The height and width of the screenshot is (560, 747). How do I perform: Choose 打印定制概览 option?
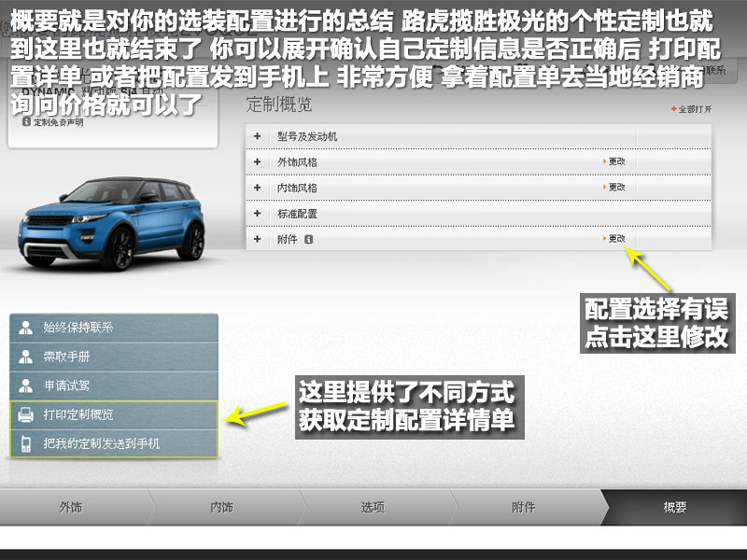click(114, 414)
